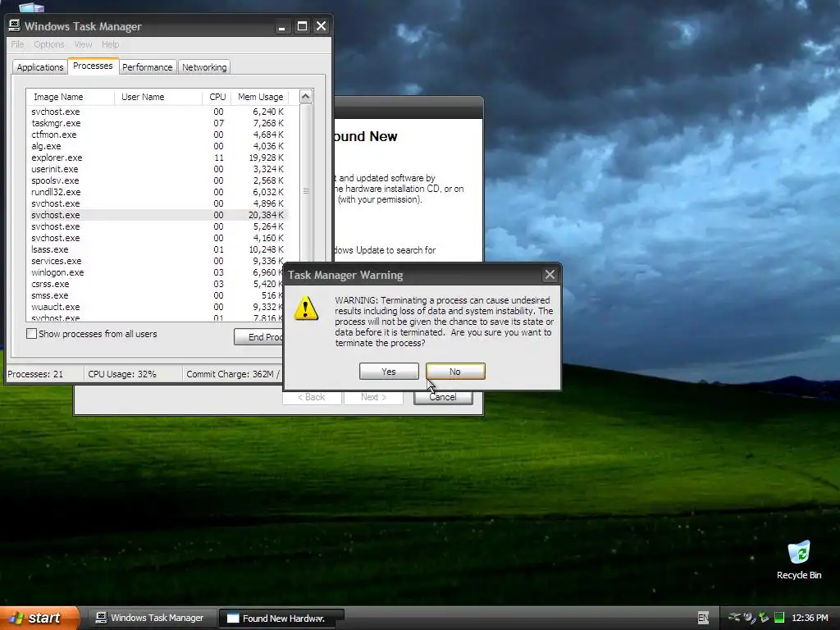Open the Help menu in Task Manager
The width and height of the screenshot is (840, 630).
(111, 44)
